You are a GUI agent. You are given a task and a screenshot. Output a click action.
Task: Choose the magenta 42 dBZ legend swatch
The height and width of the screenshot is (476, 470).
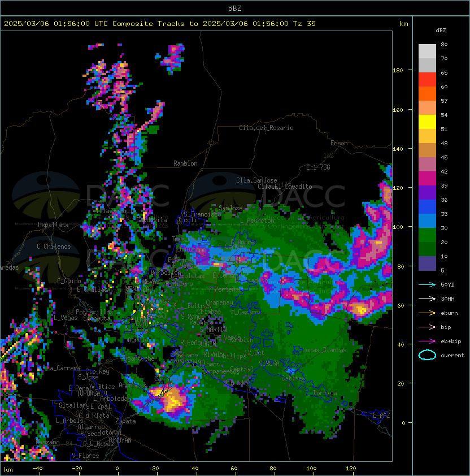click(427, 178)
